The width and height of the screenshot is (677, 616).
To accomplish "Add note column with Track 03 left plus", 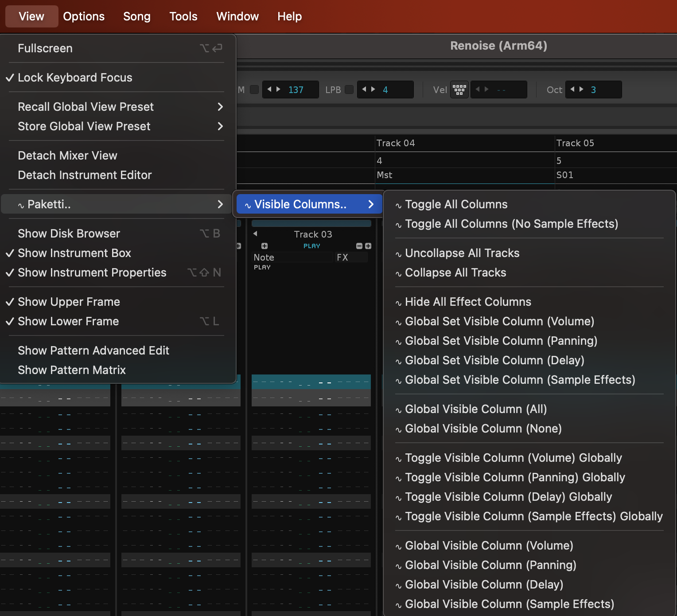I will click(x=265, y=246).
